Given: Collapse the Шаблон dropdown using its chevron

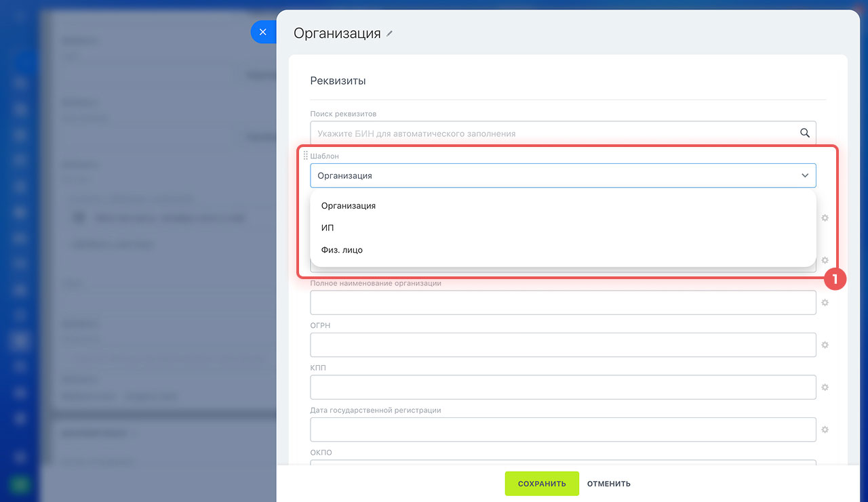Looking at the screenshot, I should pyautogui.click(x=805, y=175).
